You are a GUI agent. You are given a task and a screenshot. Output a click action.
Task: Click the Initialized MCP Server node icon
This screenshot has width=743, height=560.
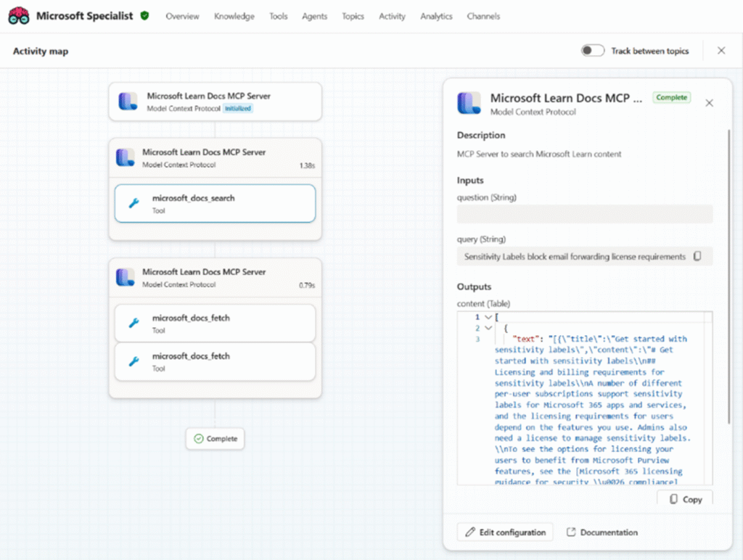point(128,102)
